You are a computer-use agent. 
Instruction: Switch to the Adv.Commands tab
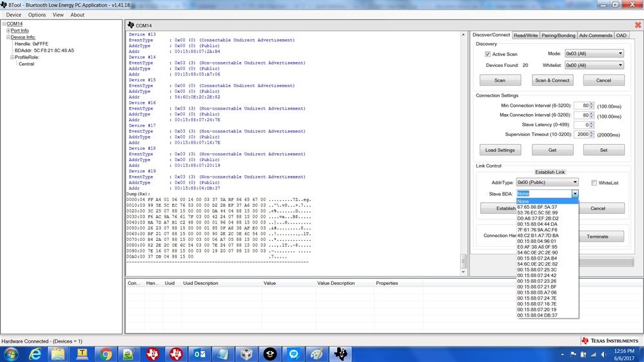(x=596, y=35)
